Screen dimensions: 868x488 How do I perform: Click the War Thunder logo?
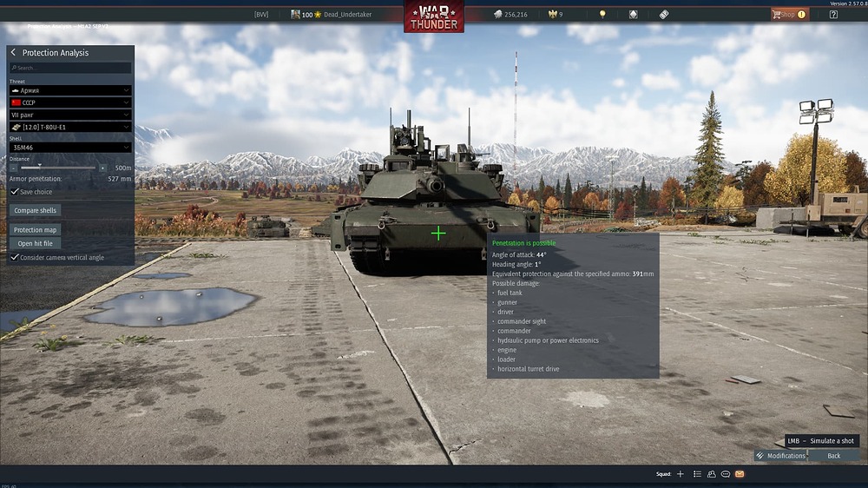434,16
